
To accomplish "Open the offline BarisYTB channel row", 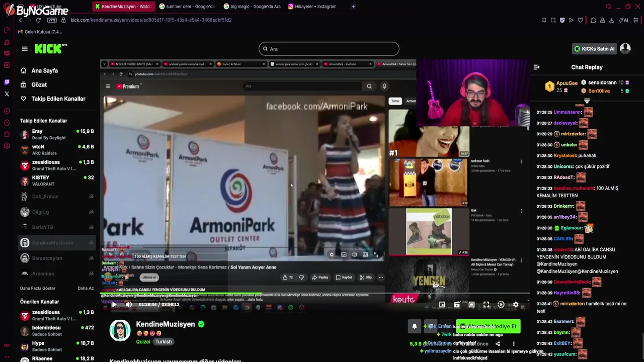I will tap(57, 227).
